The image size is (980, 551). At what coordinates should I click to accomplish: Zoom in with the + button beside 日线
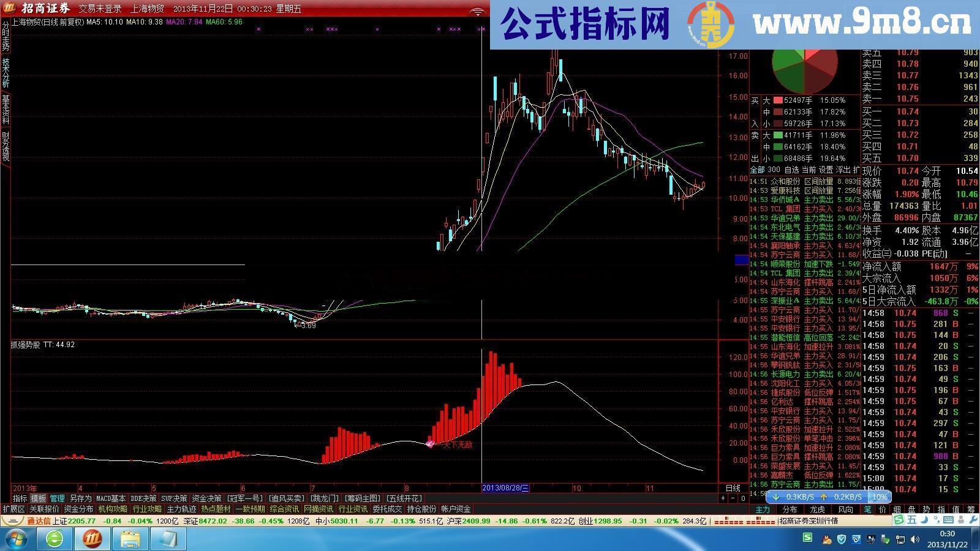coord(723,497)
